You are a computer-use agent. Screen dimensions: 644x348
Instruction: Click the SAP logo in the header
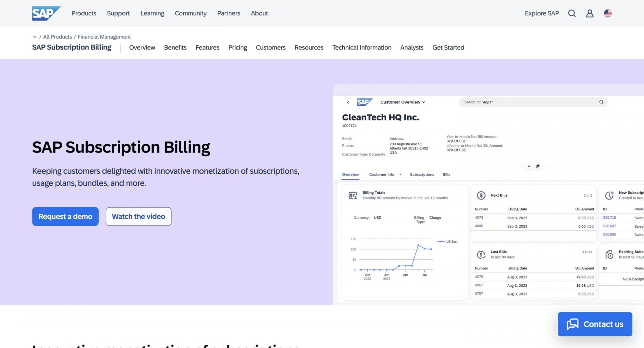click(x=46, y=13)
